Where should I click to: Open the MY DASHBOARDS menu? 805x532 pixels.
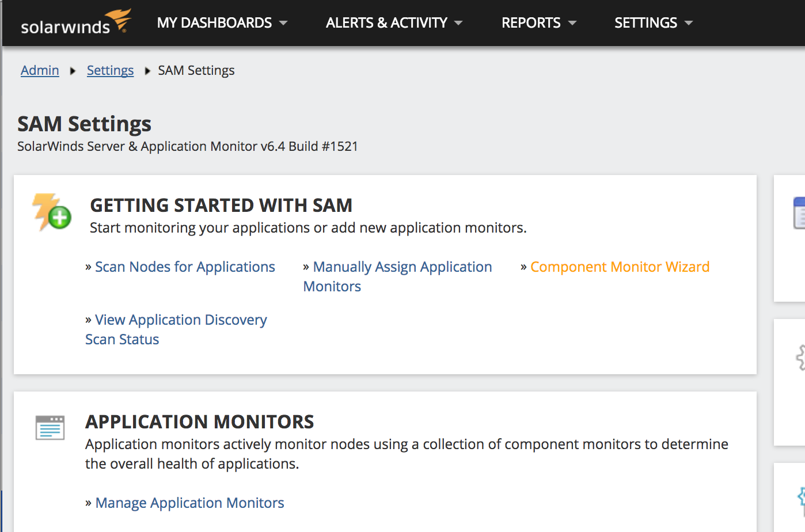coord(214,23)
